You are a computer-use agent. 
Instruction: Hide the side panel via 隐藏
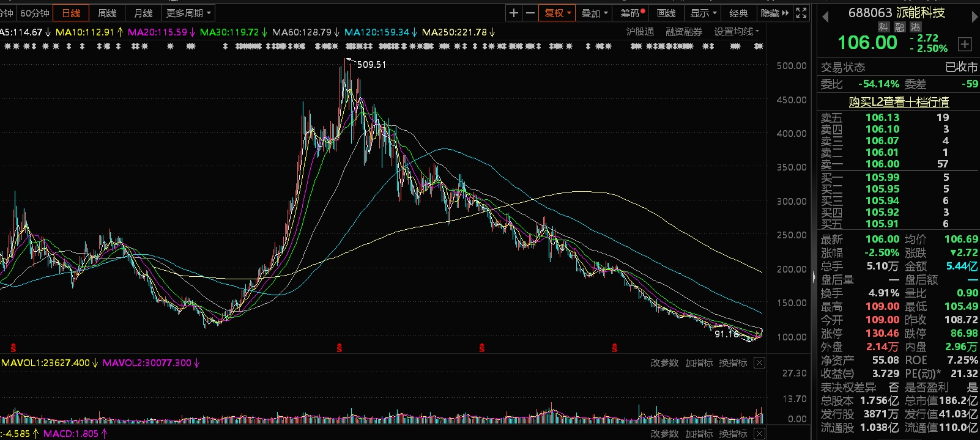point(774,13)
